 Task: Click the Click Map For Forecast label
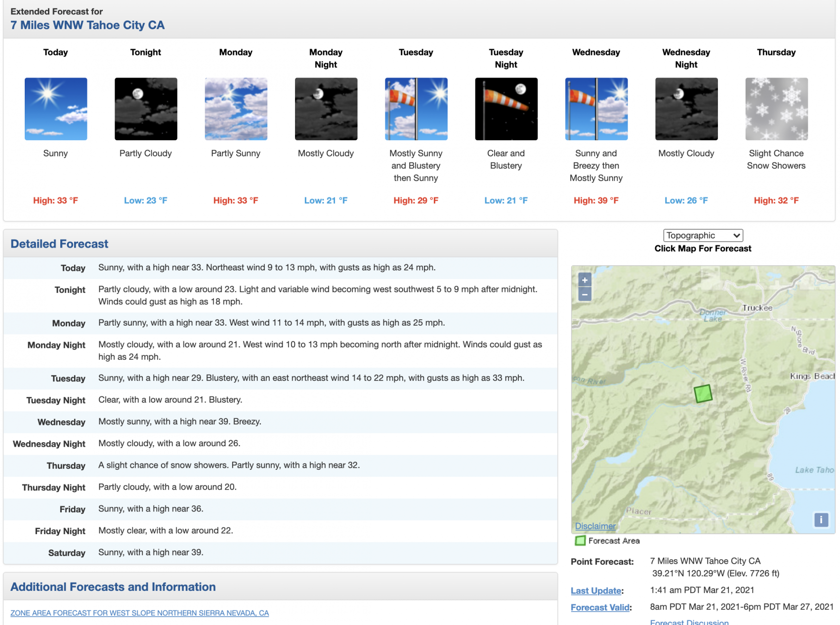click(703, 249)
